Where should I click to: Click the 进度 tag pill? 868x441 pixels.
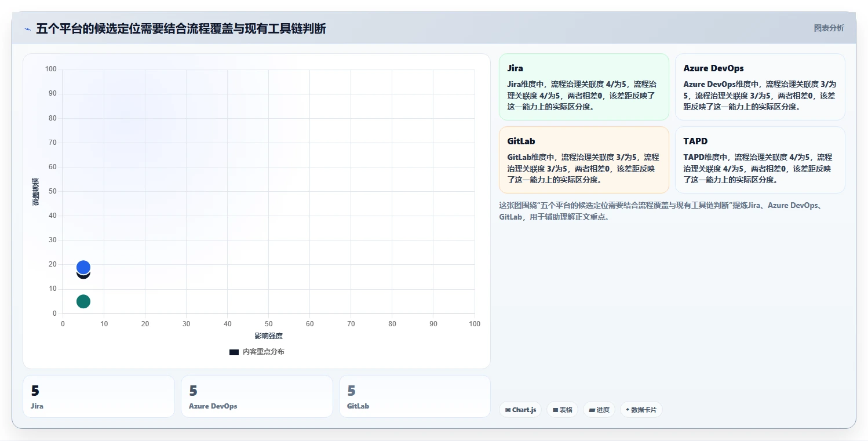599,410
